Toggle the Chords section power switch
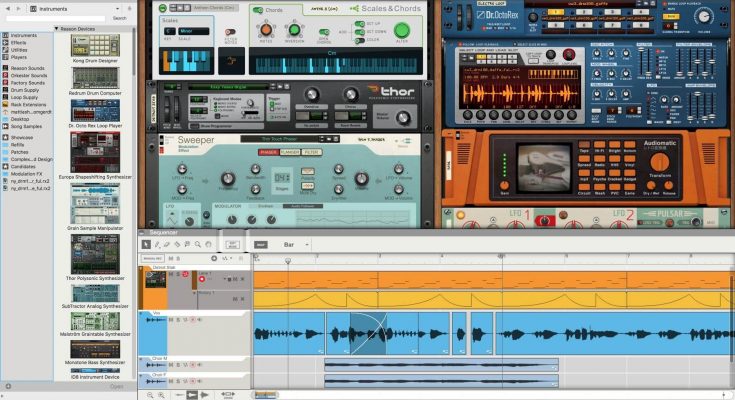The height and width of the screenshot is (400, 735). point(257,11)
